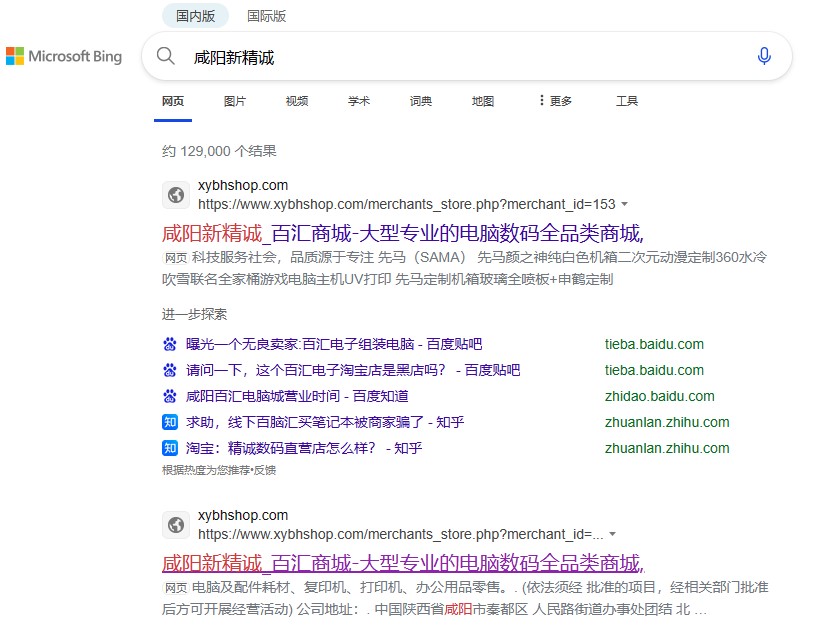The image size is (828, 631).
Task: Open 曝光一个无良卖家:百汇电子组装电脑 link
Action: coord(334,344)
